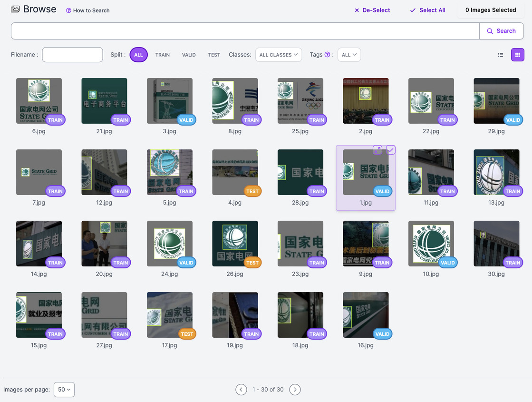Go to the next page arrow
This screenshot has height=402, width=532.
coord(295,390)
